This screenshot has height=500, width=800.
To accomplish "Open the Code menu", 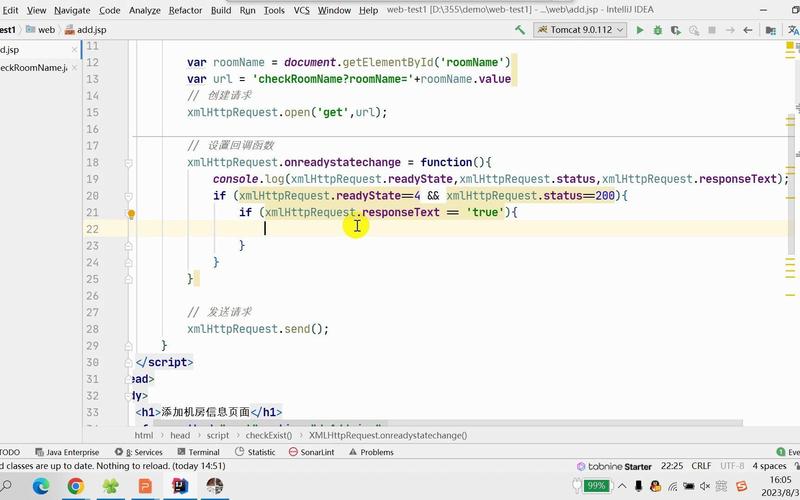I will point(110,10).
